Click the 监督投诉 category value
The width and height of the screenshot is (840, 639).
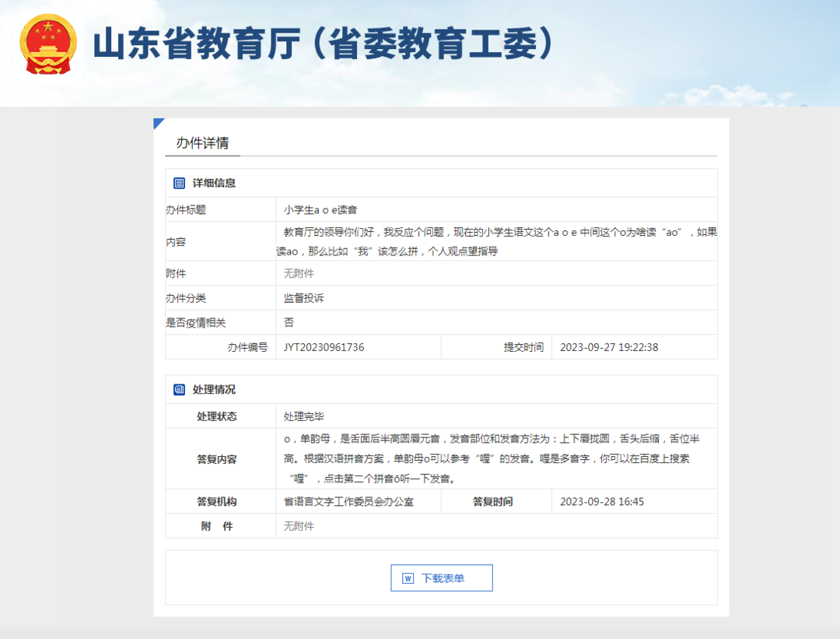coord(303,298)
